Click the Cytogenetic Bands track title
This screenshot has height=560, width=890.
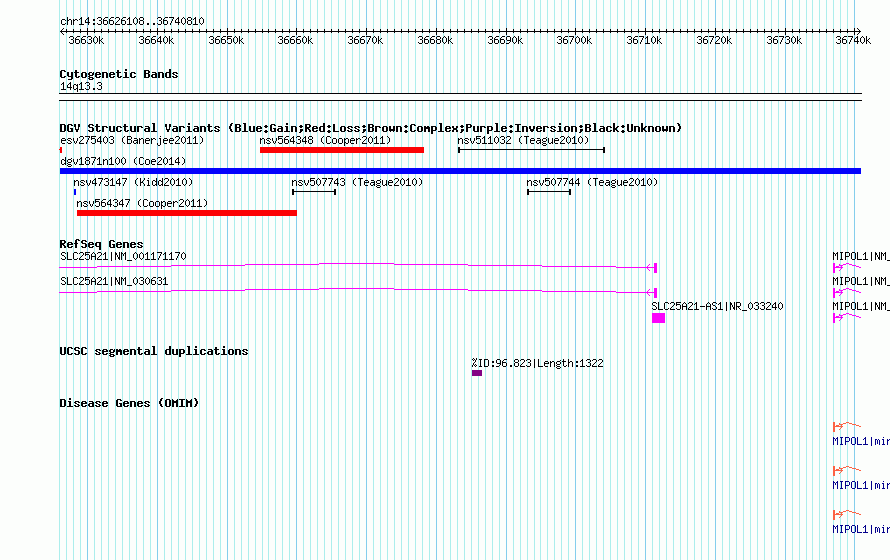(119, 74)
